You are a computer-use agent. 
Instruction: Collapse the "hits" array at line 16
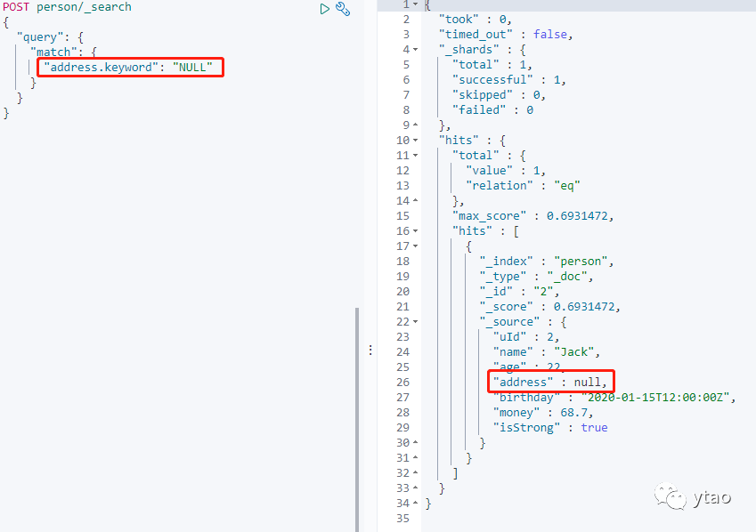pyautogui.click(x=416, y=231)
